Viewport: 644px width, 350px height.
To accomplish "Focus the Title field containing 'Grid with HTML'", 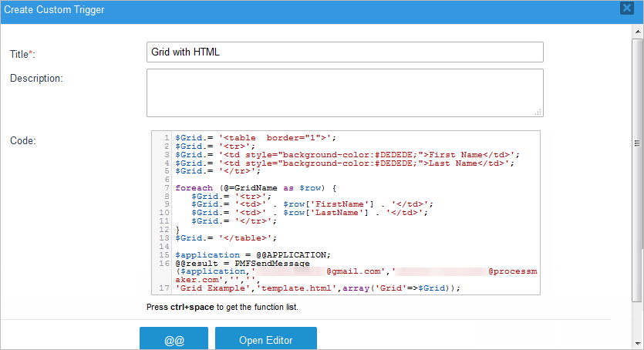I will (345, 52).
